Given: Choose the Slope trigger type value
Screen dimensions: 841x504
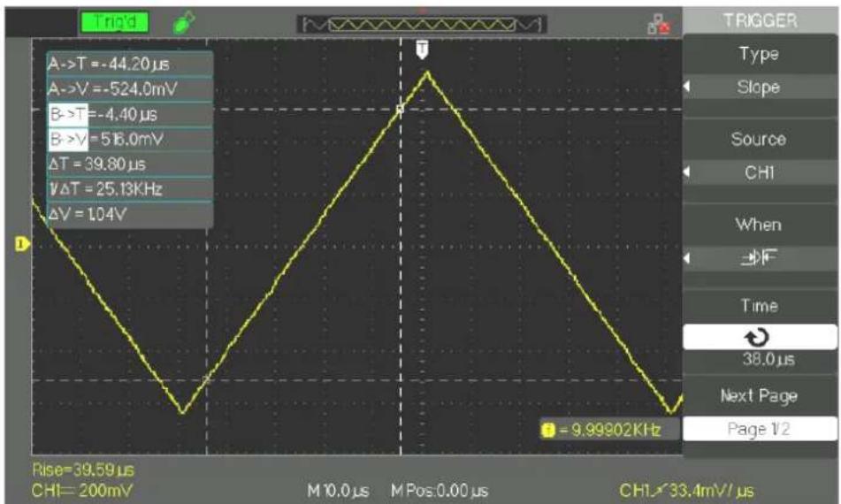Looking at the screenshot, I should pyautogui.click(x=759, y=87).
